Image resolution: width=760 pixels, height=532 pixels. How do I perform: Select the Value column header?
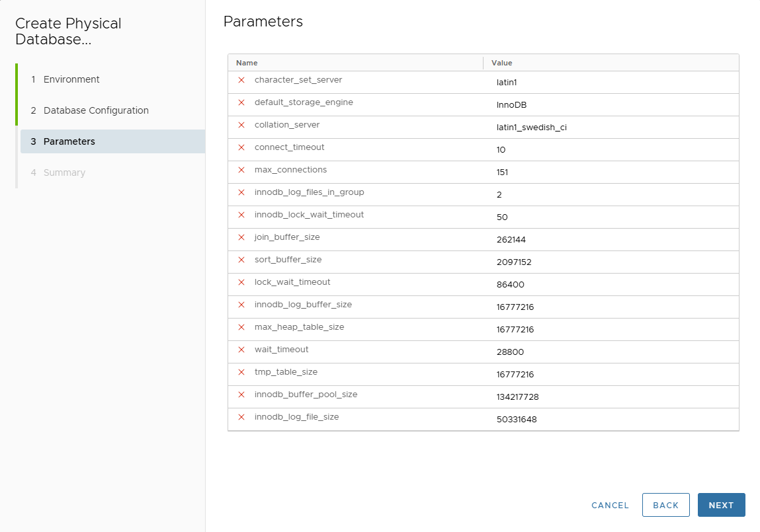501,62
